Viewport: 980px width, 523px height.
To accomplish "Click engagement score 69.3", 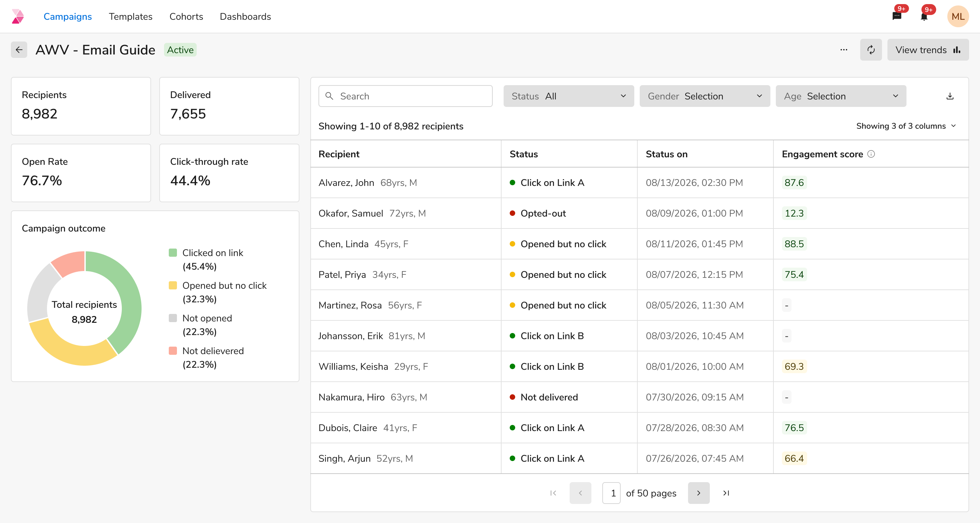I will pos(794,367).
